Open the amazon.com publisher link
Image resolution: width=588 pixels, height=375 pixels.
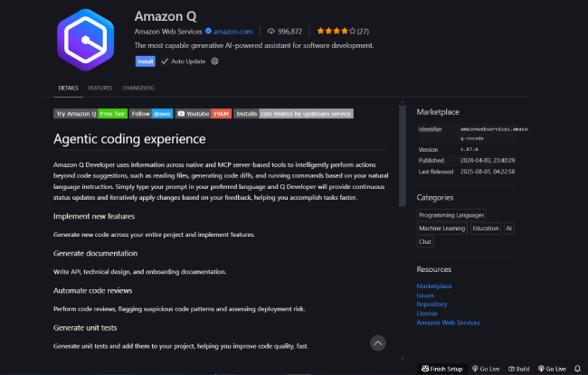(x=234, y=31)
